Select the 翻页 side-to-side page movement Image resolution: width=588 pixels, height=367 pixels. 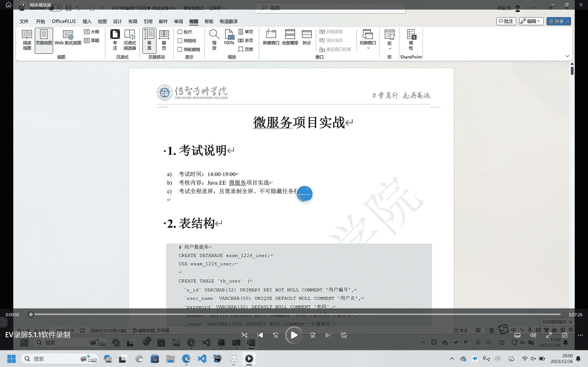tap(164, 40)
